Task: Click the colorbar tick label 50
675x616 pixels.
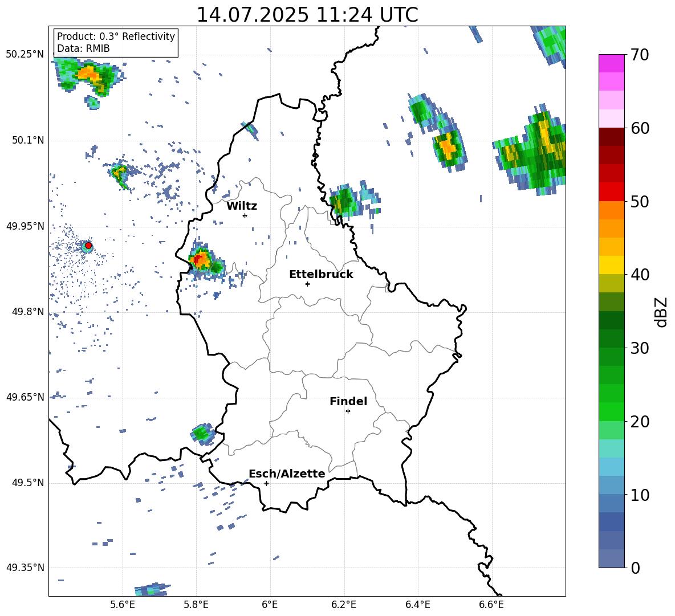Action: click(639, 201)
